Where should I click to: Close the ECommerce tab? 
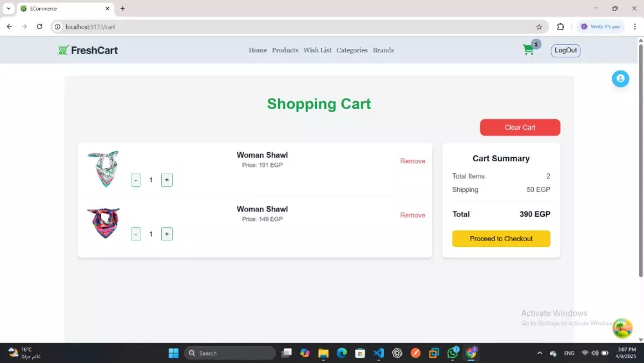pyautogui.click(x=107, y=8)
